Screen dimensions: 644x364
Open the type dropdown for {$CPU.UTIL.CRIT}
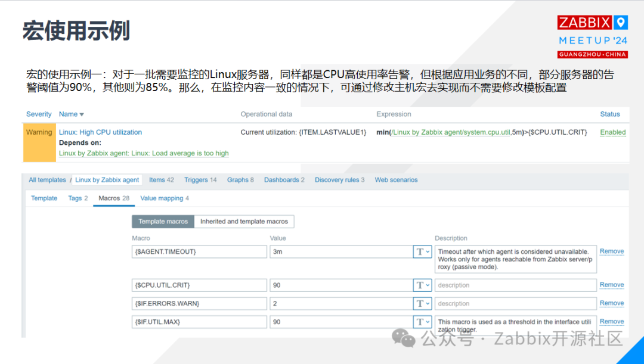[422, 285]
